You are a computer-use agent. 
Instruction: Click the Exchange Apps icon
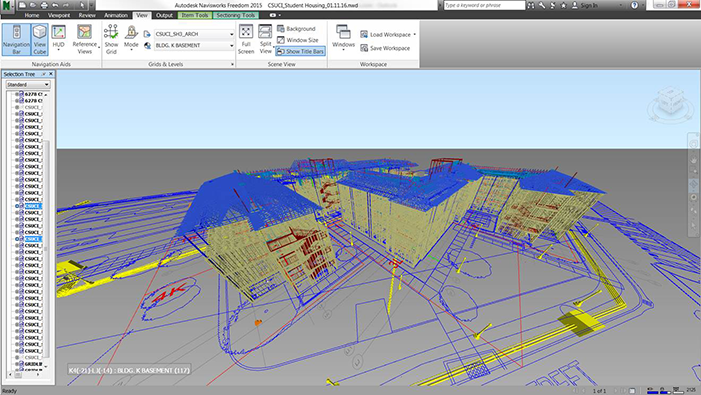coord(553,5)
